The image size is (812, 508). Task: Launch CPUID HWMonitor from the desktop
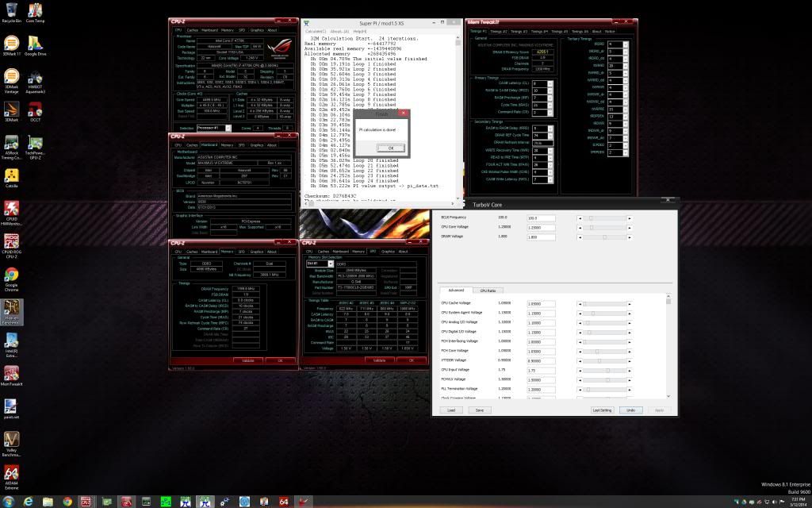tap(11, 214)
